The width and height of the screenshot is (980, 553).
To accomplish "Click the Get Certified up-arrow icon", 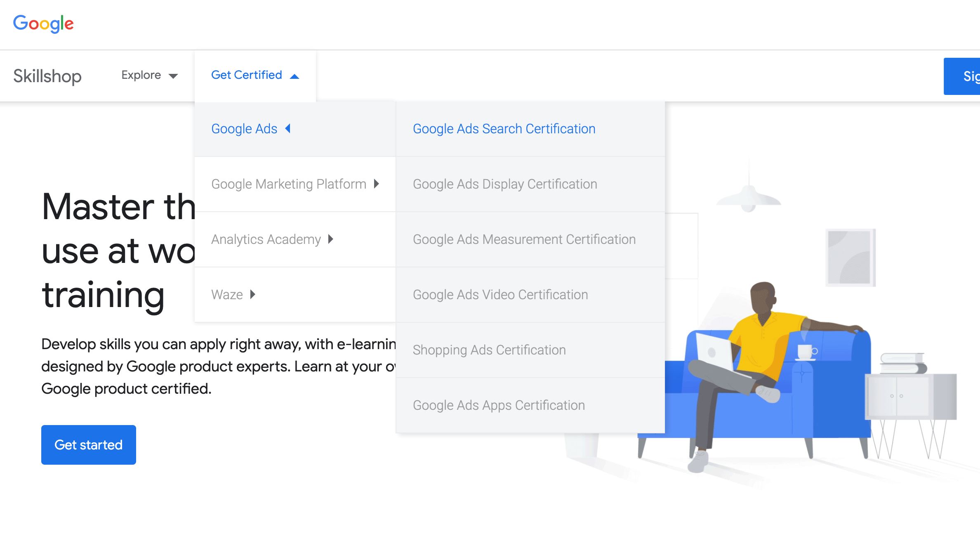I will (294, 76).
